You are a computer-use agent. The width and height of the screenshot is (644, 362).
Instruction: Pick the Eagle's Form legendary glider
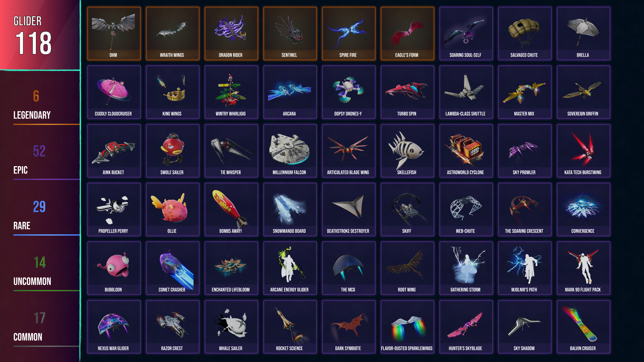click(407, 34)
